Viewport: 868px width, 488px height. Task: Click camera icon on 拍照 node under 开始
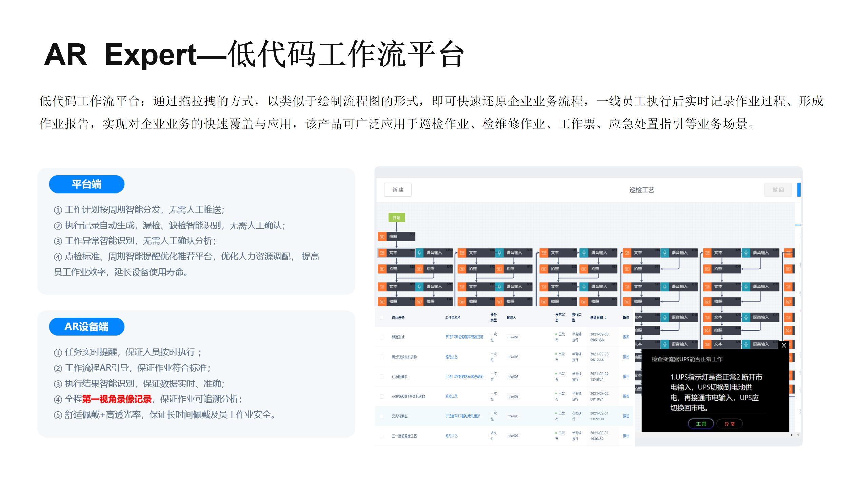382,236
